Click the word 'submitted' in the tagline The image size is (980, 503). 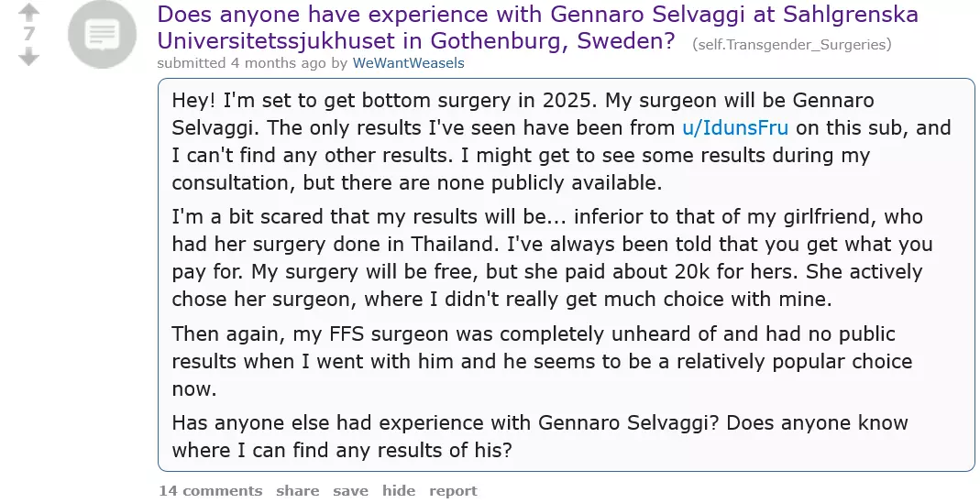pyautogui.click(x=191, y=63)
